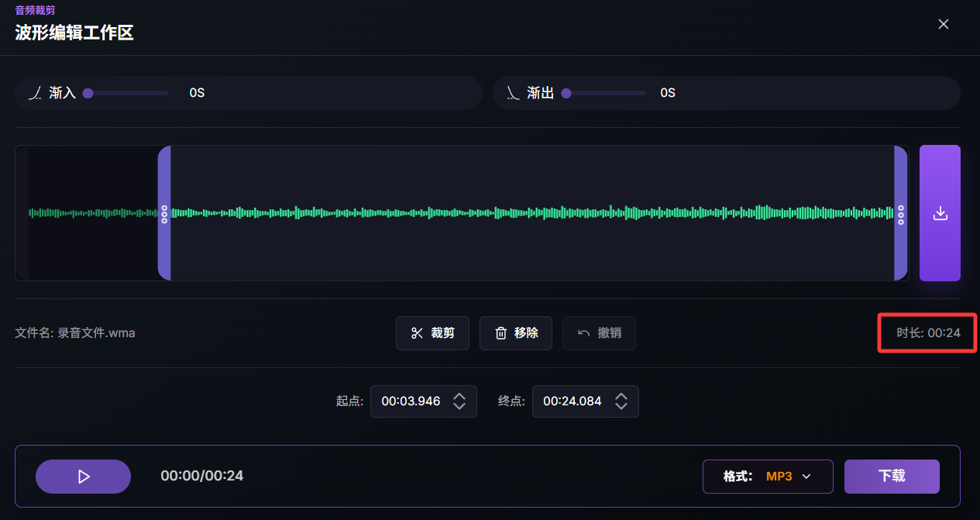Click the dimmed waveform before the selection
Image resolution: width=980 pixels, height=520 pixels.
[93, 213]
